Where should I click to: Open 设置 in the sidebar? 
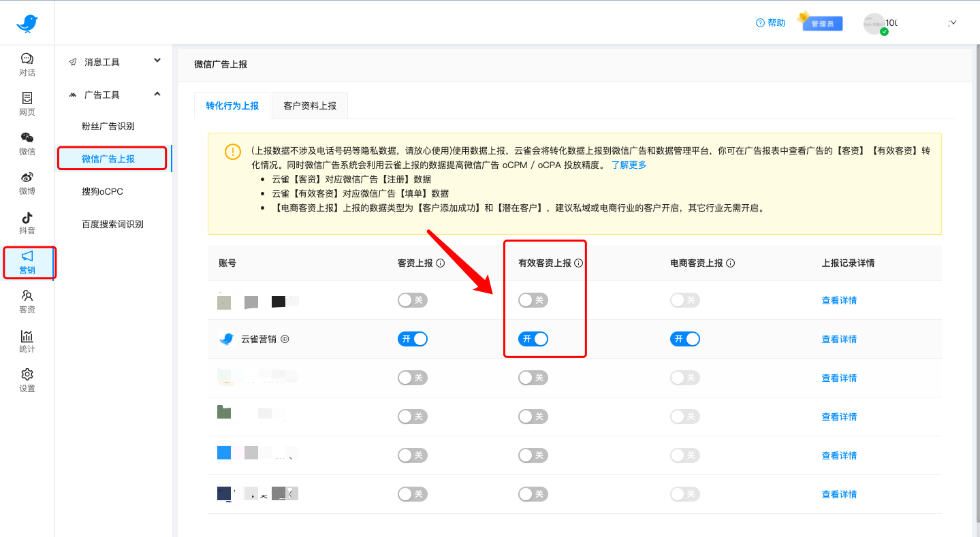tap(27, 381)
